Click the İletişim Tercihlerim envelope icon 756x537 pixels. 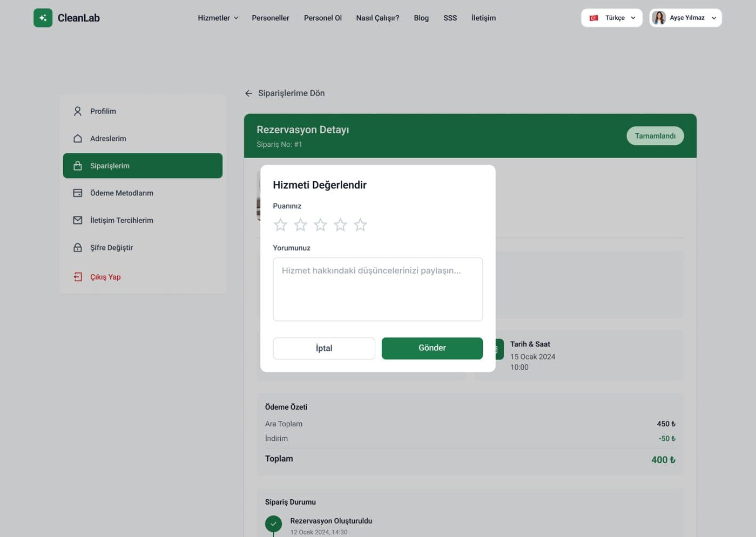tap(78, 220)
